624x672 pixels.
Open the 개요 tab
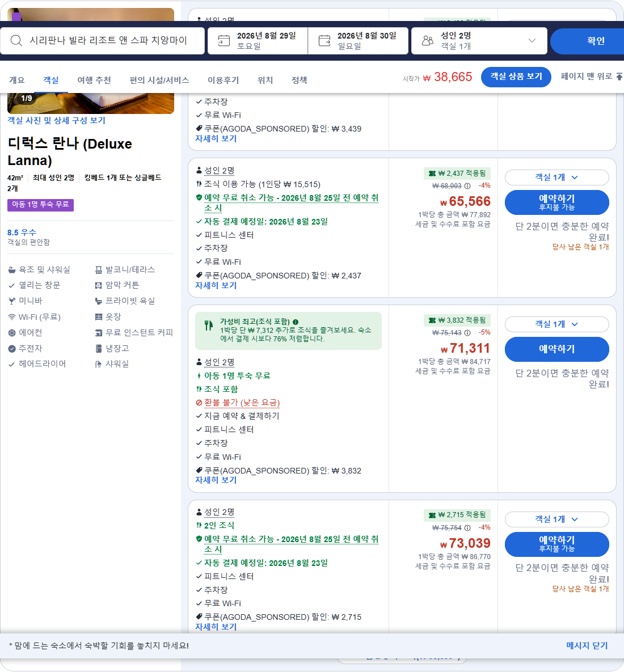tap(16, 80)
